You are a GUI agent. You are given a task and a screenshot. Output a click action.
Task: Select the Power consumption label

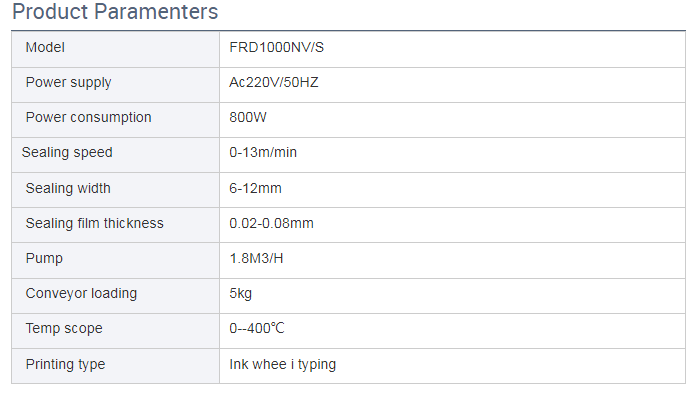pyautogui.click(x=89, y=117)
